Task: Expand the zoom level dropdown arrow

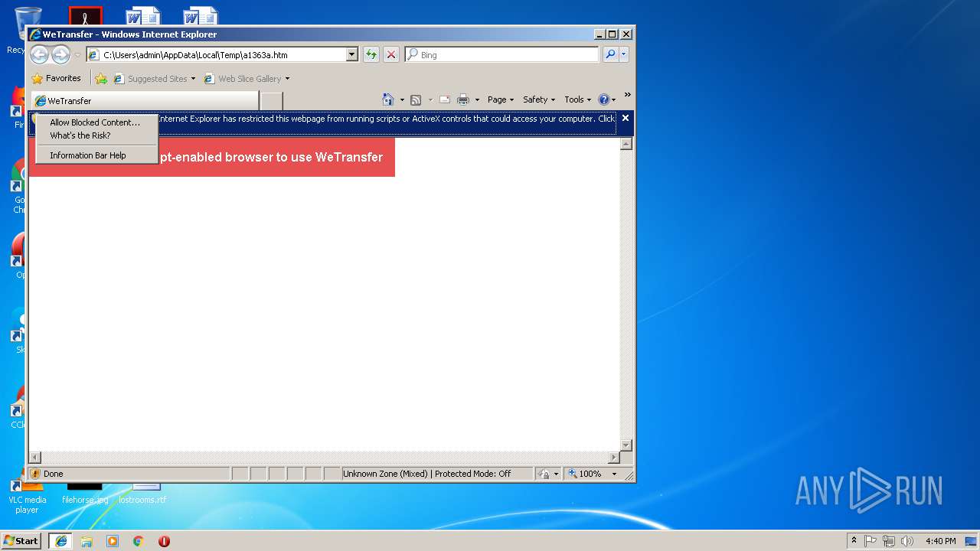Action: click(x=614, y=474)
